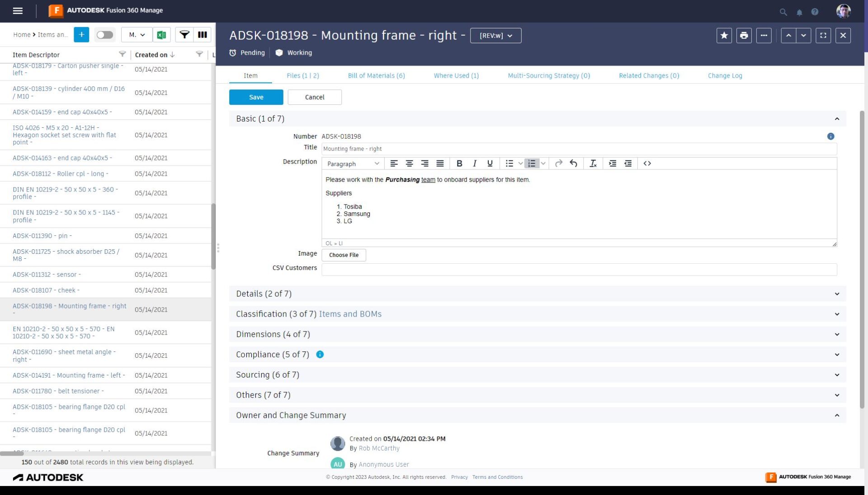Click the source code icon in editor

[647, 163]
